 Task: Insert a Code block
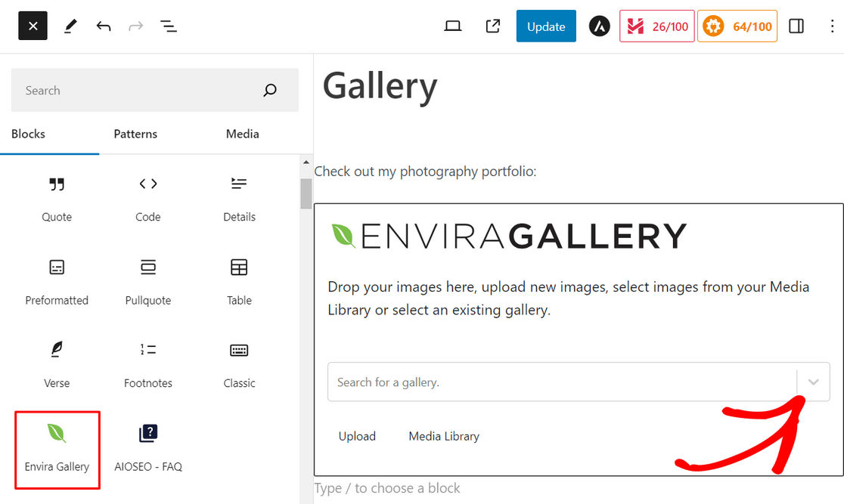(x=148, y=198)
